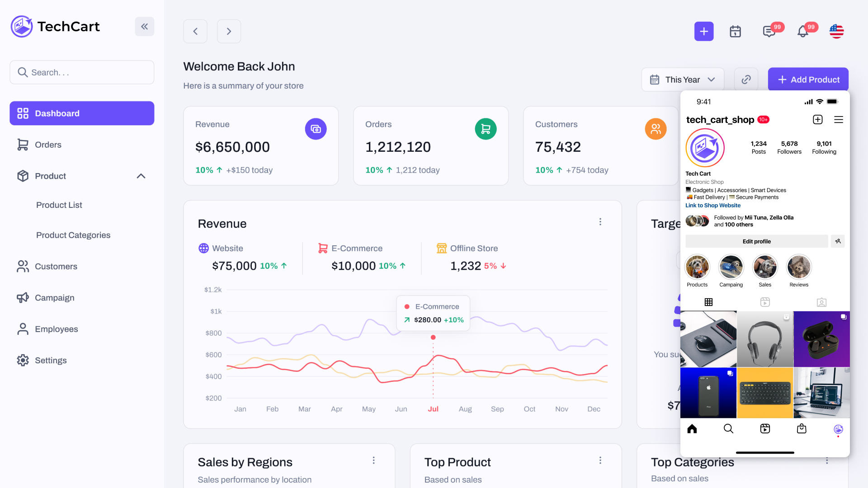868x488 pixels.
Task: Click the copy link icon beside This Year
Action: pyautogui.click(x=746, y=79)
